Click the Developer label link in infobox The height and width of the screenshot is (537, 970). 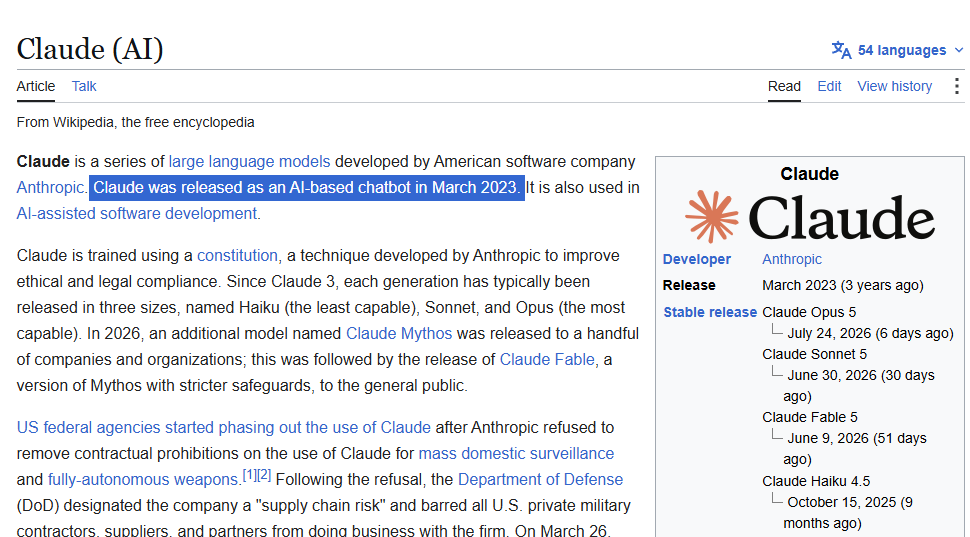[x=697, y=259]
